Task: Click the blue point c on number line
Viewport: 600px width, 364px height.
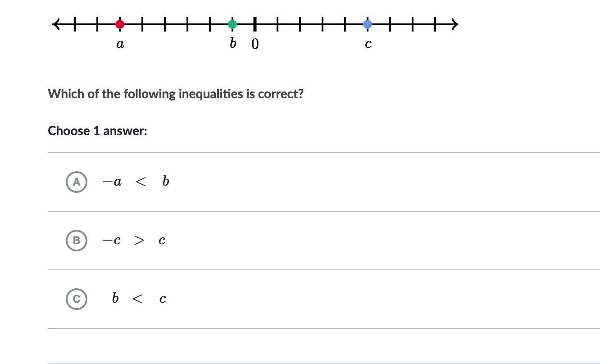Action: pyautogui.click(x=368, y=24)
